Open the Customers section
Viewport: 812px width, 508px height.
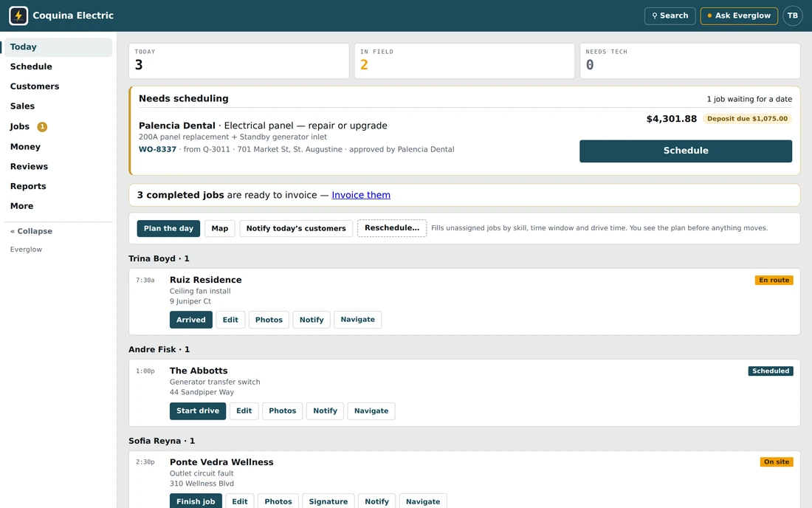click(35, 86)
